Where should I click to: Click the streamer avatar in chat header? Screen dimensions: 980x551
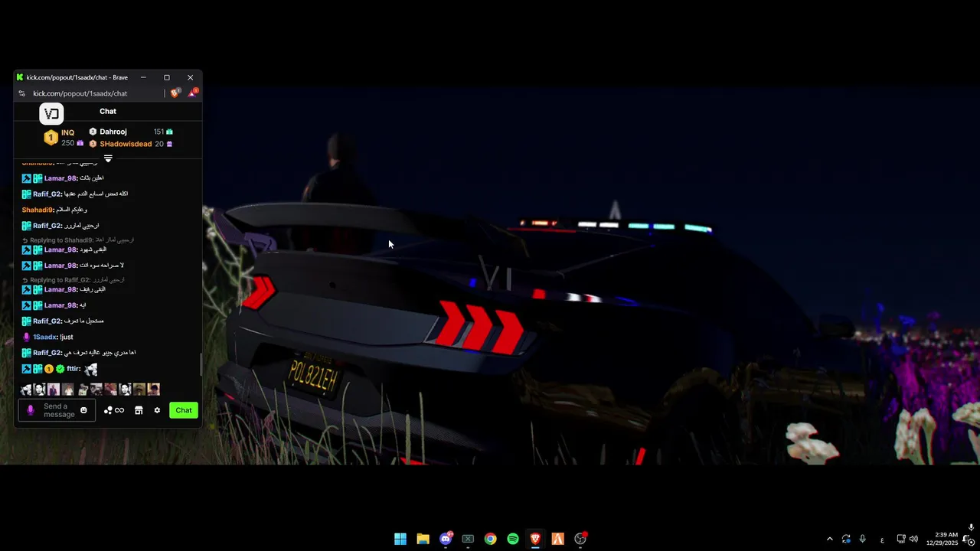pyautogui.click(x=51, y=113)
